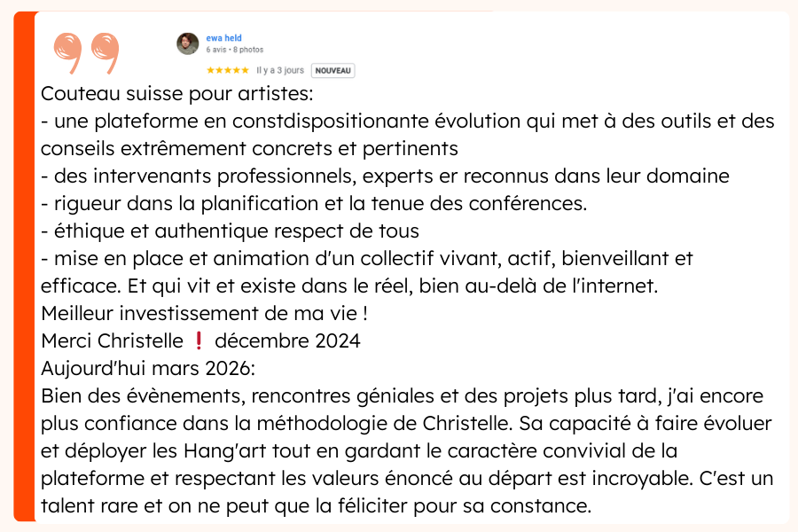Click the "Meilleur investissement de ma vie !" line
This screenshot has height=532, width=798.
(x=204, y=314)
